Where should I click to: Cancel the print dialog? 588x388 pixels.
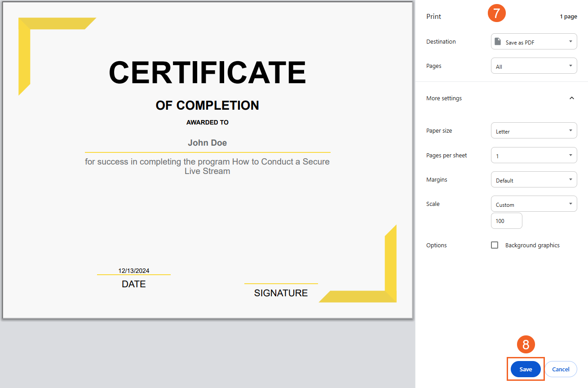coord(561,369)
